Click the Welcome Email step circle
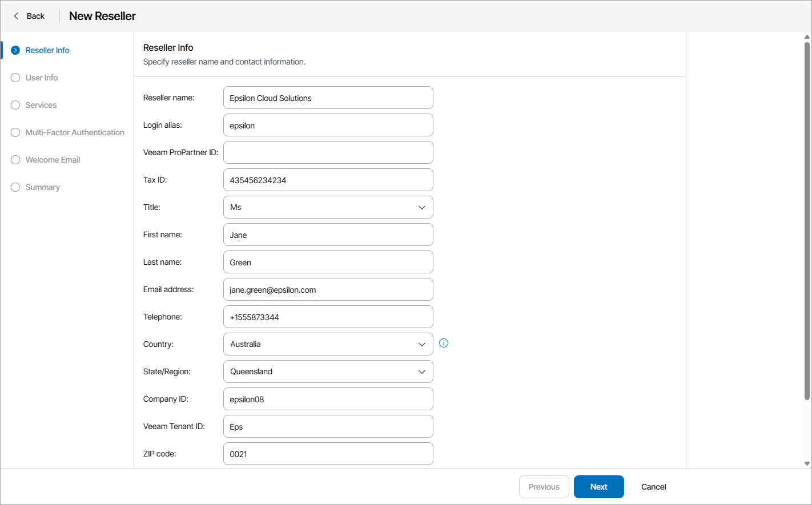This screenshot has height=505, width=812. pos(15,160)
